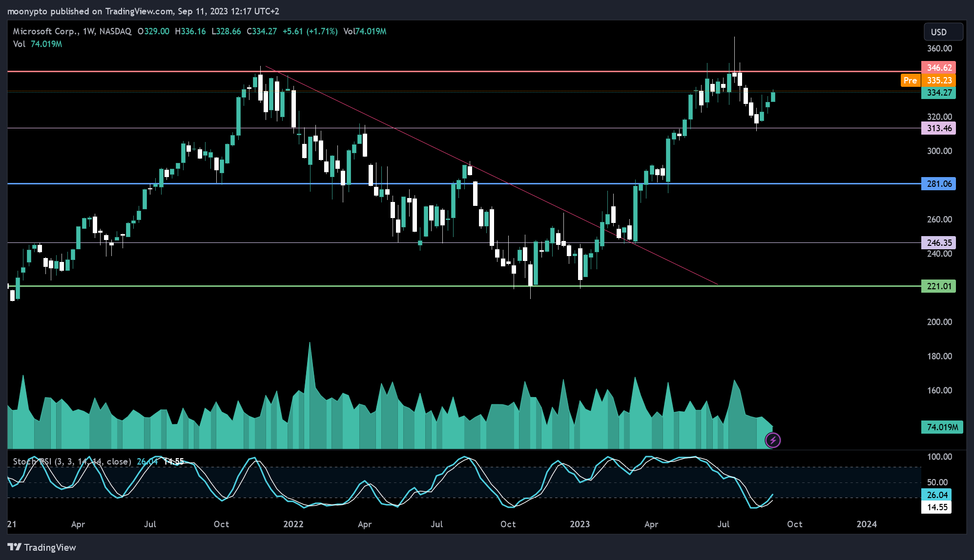Click the 360.00 price axis tick
This screenshot has width=974, height=560.
pos(939,48)
